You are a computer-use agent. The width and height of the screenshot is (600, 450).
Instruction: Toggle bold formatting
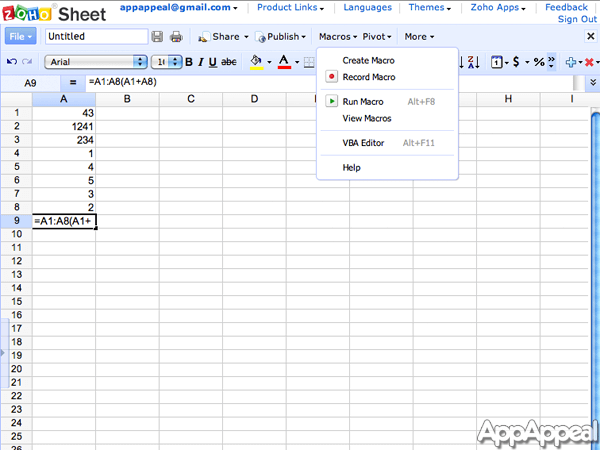[189, 62]
